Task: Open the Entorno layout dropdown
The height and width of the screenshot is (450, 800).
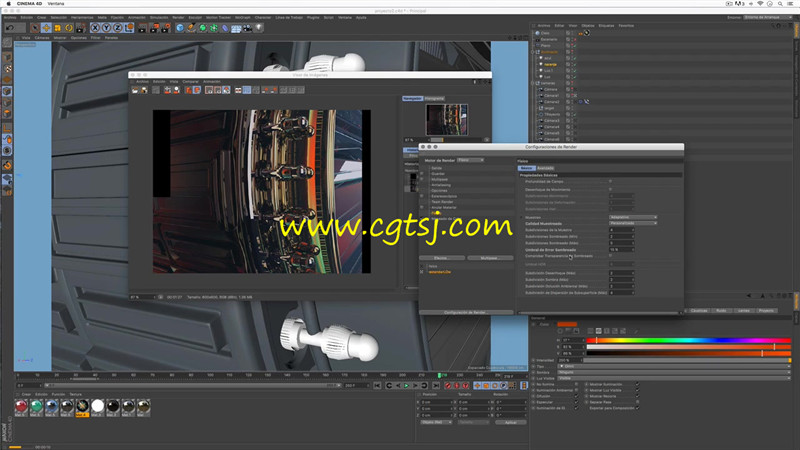Action: [768, 17]
